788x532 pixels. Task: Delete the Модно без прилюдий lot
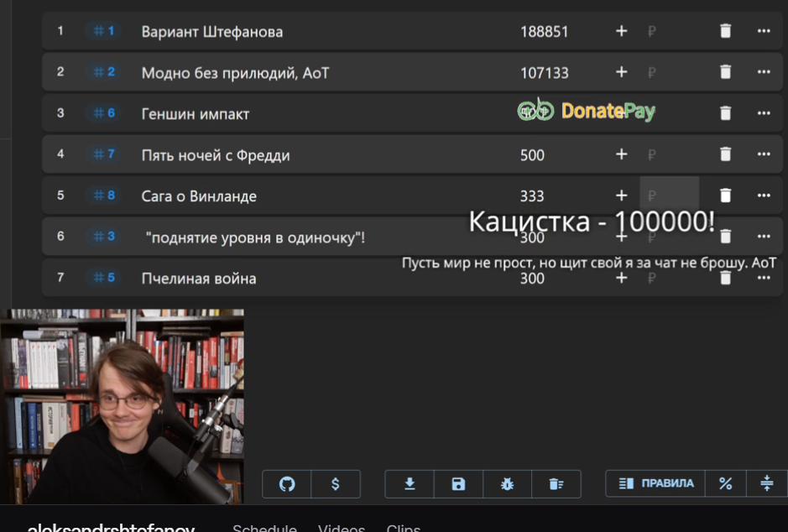point(725,72)
